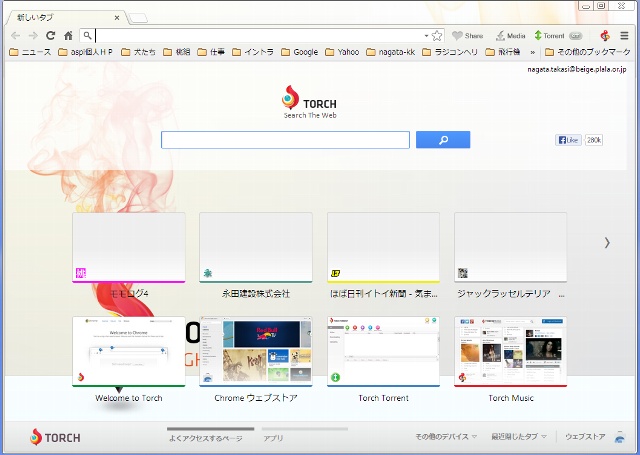Go to the home page icon
Viewport: 640px width, 455px height.
[69, 36]
